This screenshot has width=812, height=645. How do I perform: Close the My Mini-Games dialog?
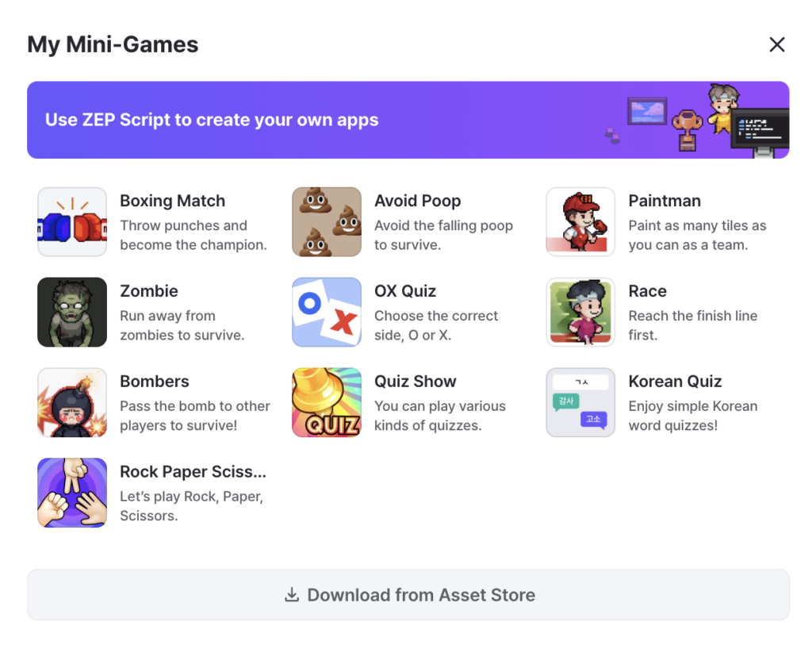click(x=777, y=44)
